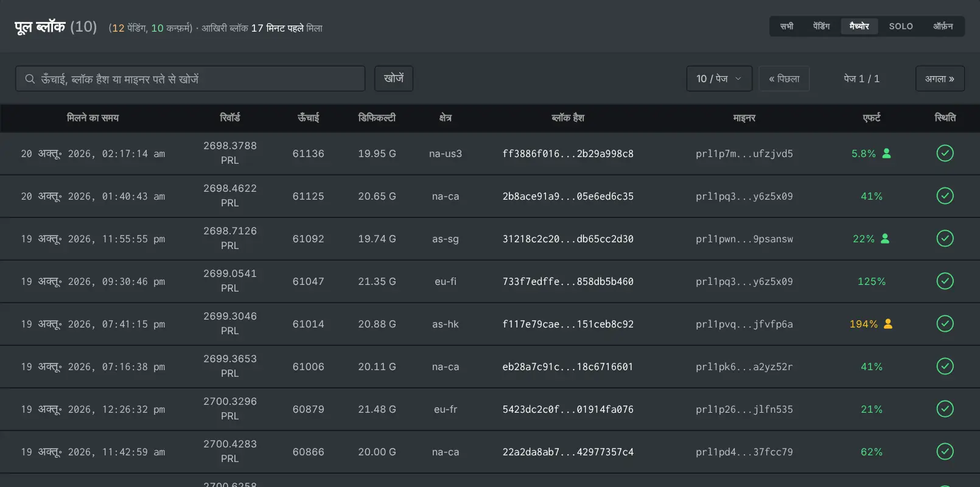Click confirmed status icon for block 61006
The width and height of the screenshot is (980, 487).
[945, 366]
